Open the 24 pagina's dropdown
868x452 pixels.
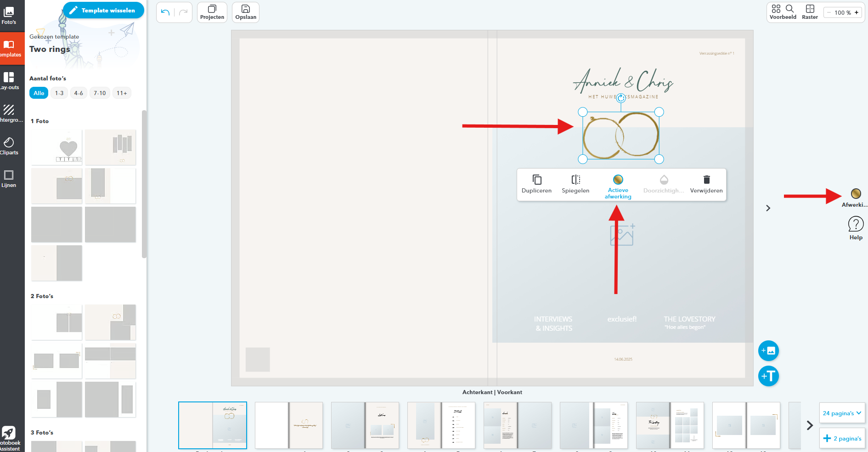(x=842, y=413)
